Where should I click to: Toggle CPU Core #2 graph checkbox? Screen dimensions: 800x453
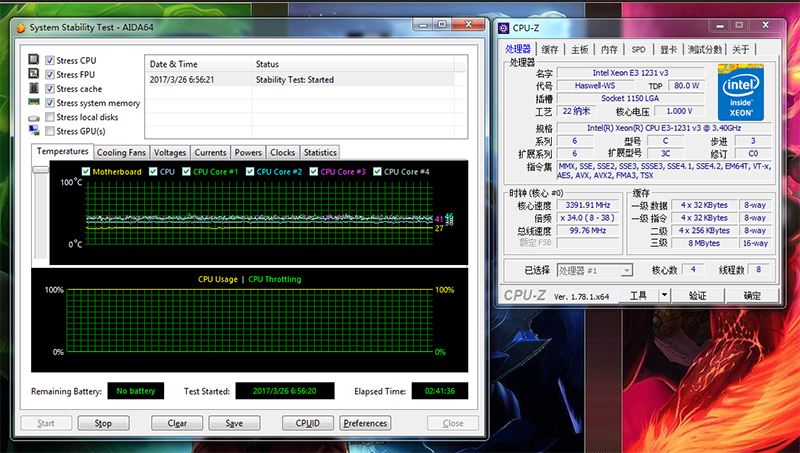click(250, 171)
